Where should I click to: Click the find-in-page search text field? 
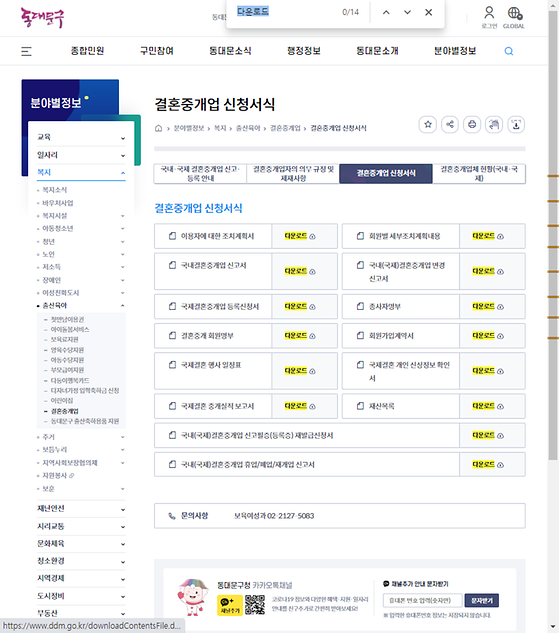click(283, 12)
